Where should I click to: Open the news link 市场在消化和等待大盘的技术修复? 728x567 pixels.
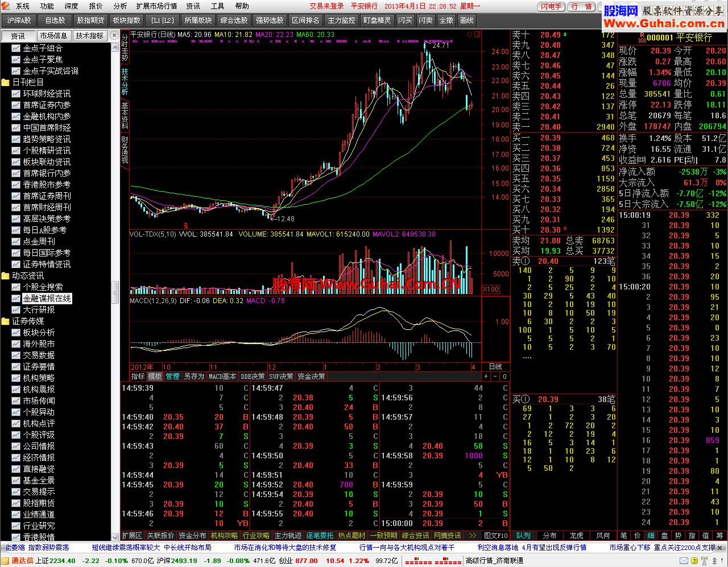(286, 548)
